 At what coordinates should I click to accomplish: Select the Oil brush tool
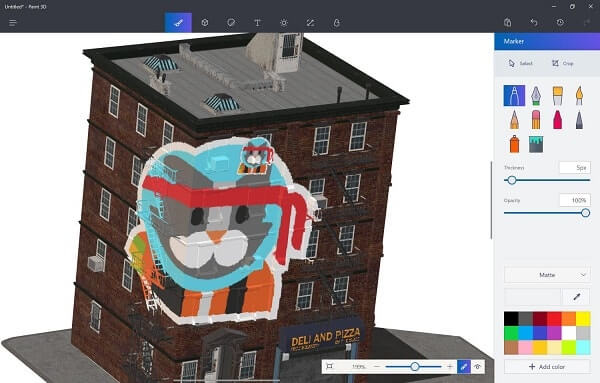pyautogui.click(x=558, y=96)
